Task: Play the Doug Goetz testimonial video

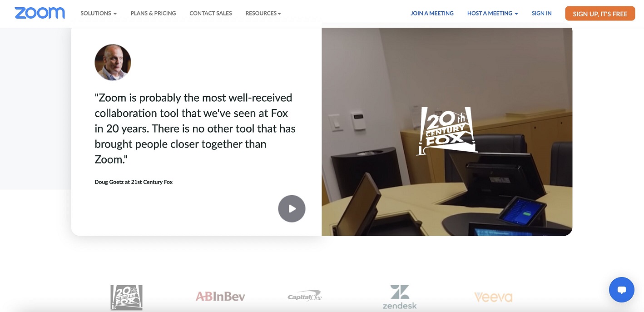Action: (x=292, y=208)
